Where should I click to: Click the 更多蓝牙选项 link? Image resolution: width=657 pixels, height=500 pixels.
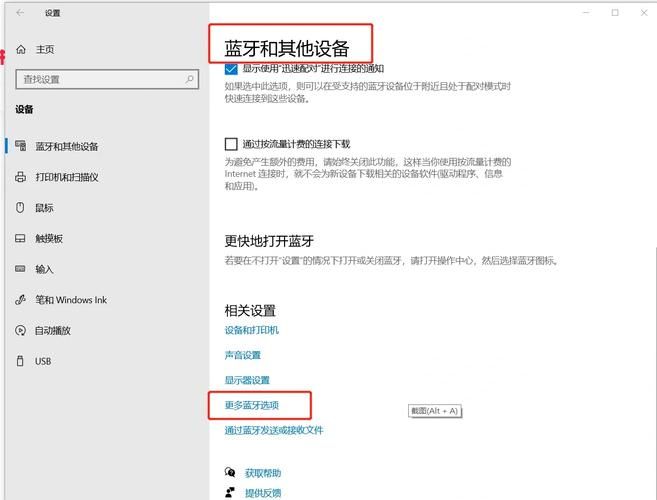tap(252, 405)
